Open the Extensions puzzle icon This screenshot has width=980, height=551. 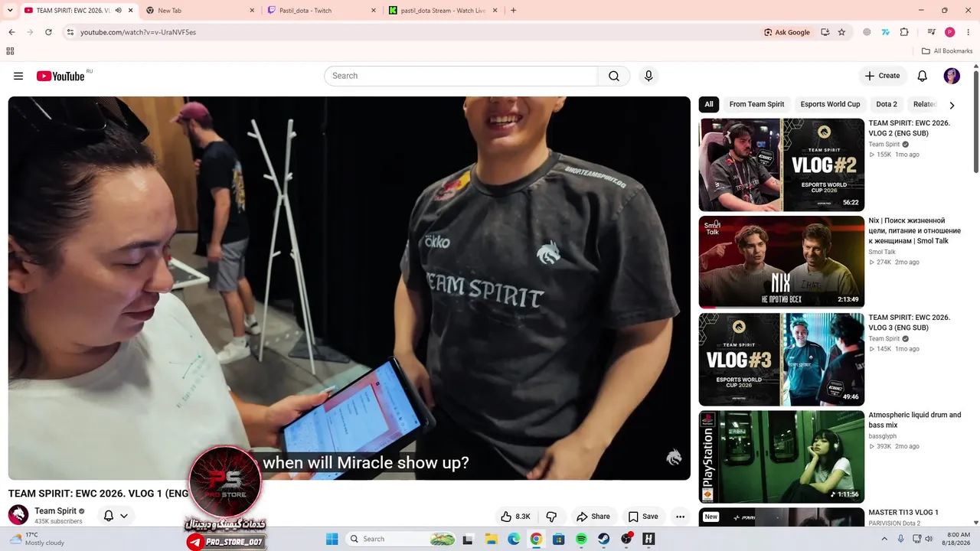point(904,32)
